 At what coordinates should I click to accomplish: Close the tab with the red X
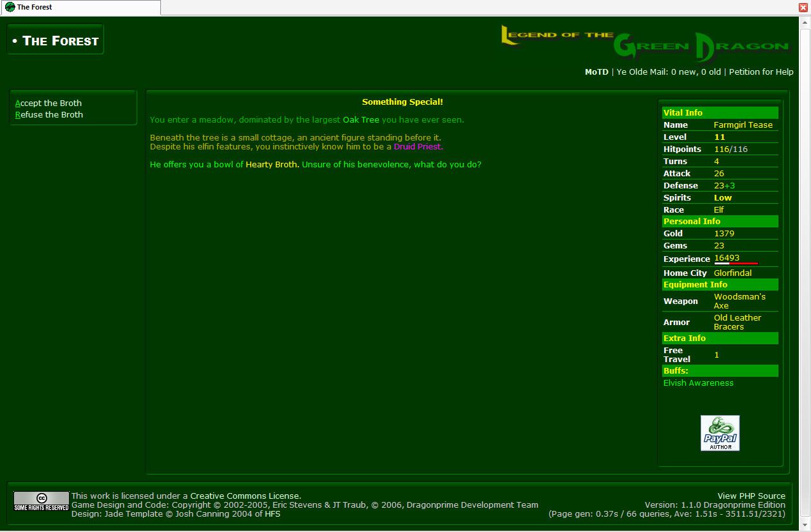[803, 8]
